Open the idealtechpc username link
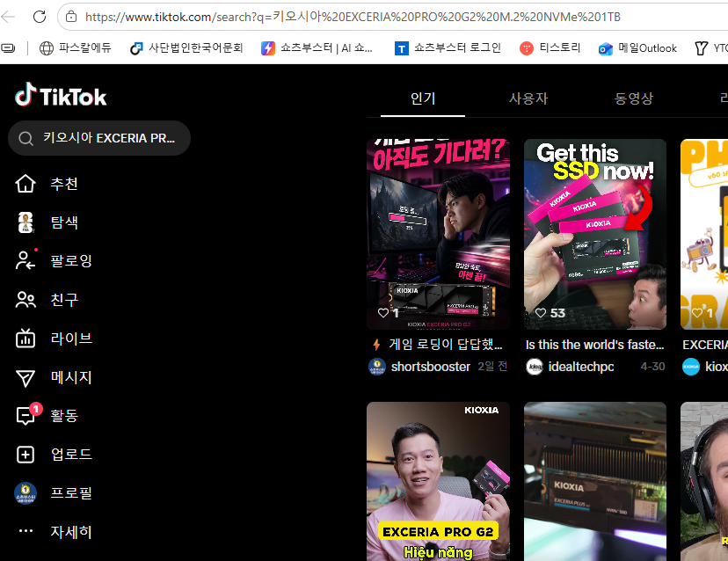The width and height of the screenshot is (728, 561). pyautogui.click(x=581, y=367)
